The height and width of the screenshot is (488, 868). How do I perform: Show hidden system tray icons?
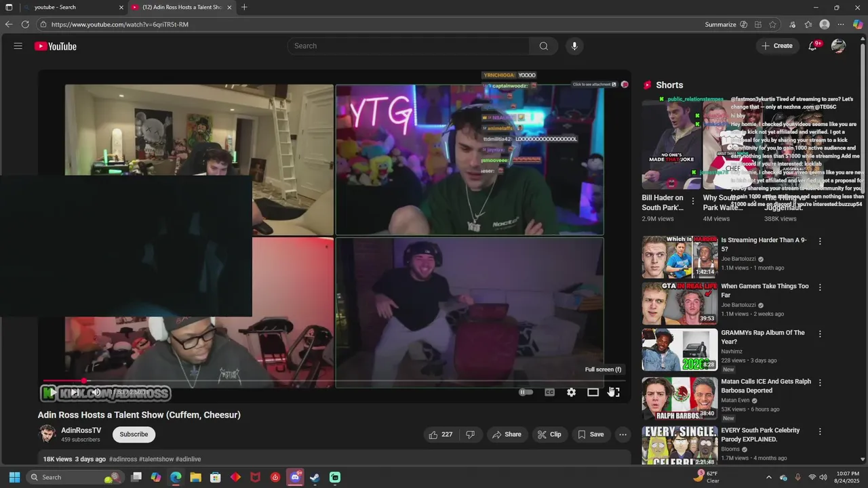coord(768,477)
